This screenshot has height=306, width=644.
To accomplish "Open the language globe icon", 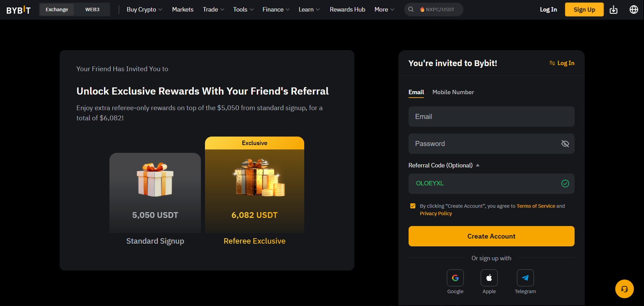I will (x=633, y=10).
